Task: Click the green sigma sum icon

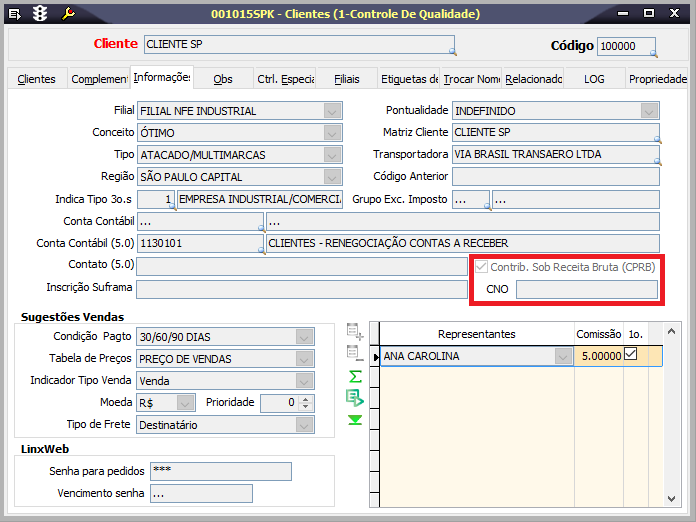Action: pos(355,376)
